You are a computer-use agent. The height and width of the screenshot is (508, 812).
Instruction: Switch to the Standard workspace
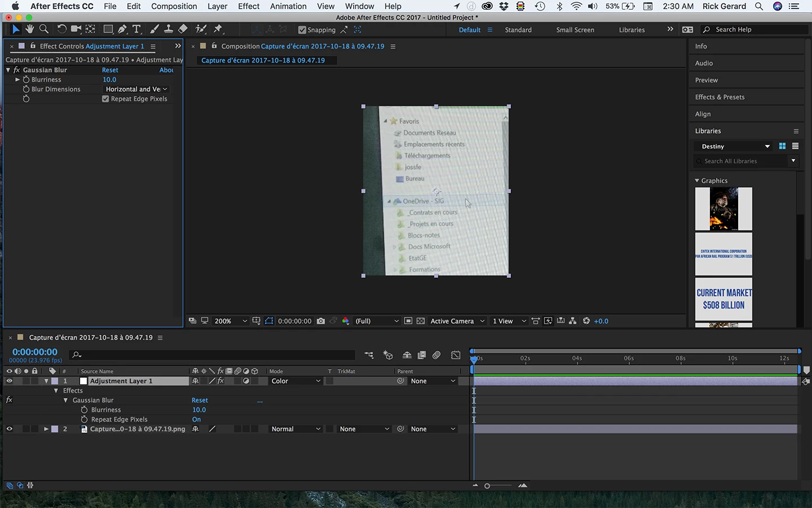click(x=518, y=30)
